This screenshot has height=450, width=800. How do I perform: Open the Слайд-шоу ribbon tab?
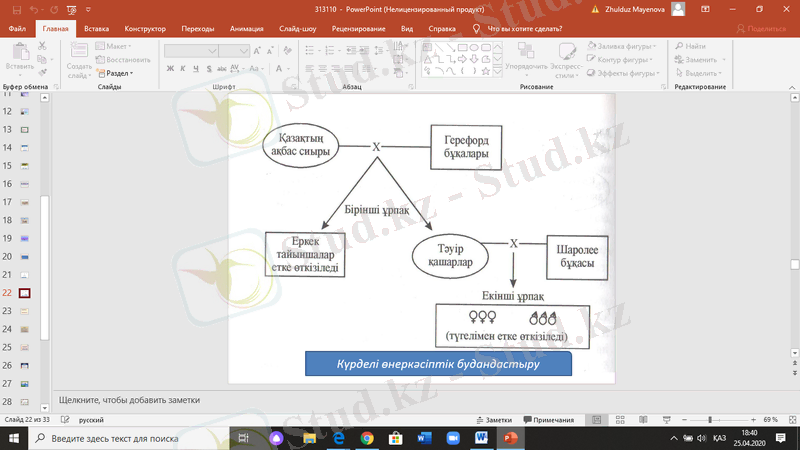(297, 29)
